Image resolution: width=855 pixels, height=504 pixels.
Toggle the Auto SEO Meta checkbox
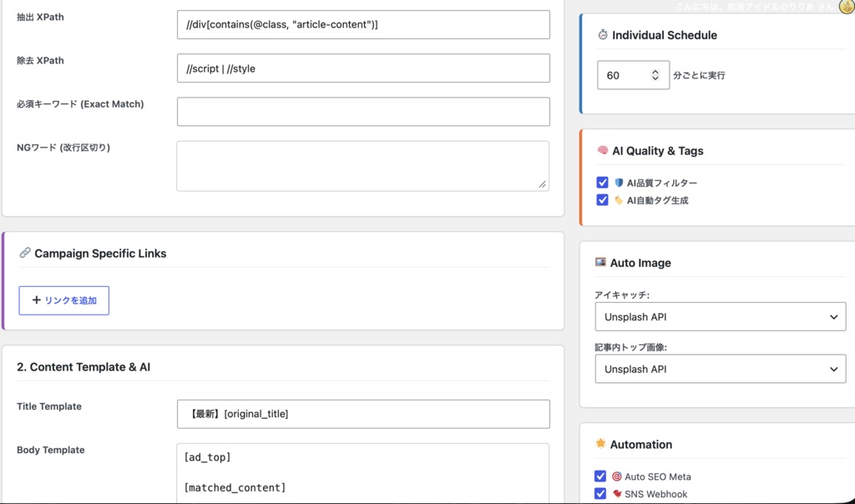pyautogui.click(x=600, y=476)
